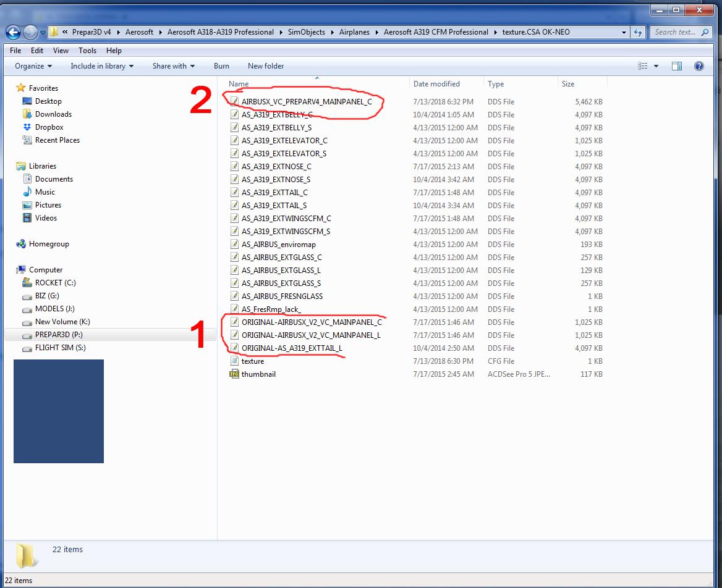Select file AS_AIRBUS_FRESNGLASS
The width and height of the screenshot is (722, 588).
tap(282, 296)
